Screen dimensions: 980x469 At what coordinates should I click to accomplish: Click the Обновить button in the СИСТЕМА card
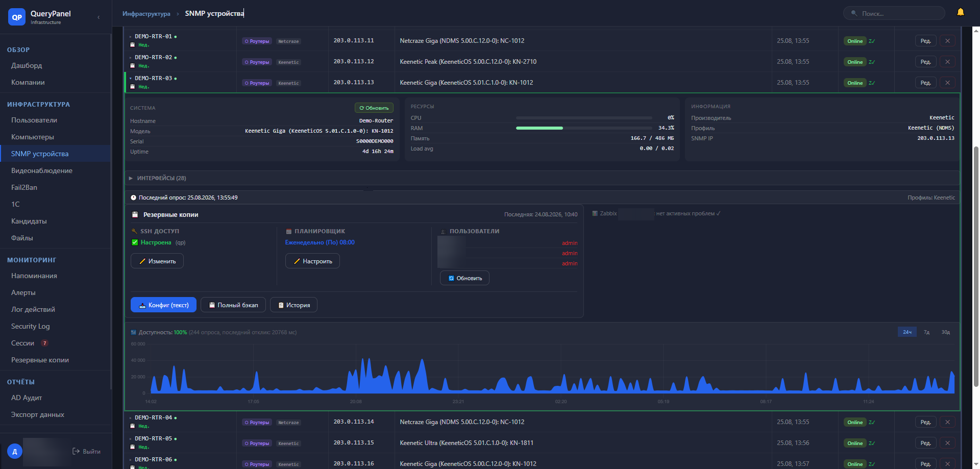pyautogui.click(x=374, y=108)
